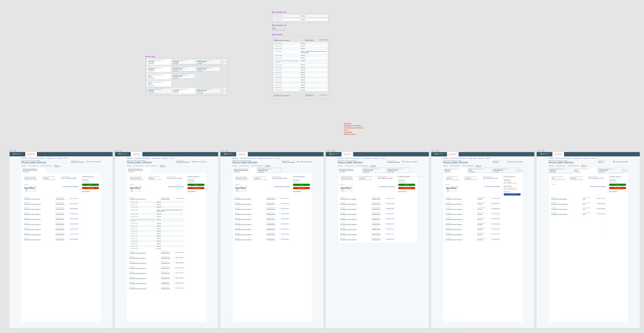The image size is (644, 333).
Task: Select the Component 22 diamond icon
Action: click(x=273, y=25)
